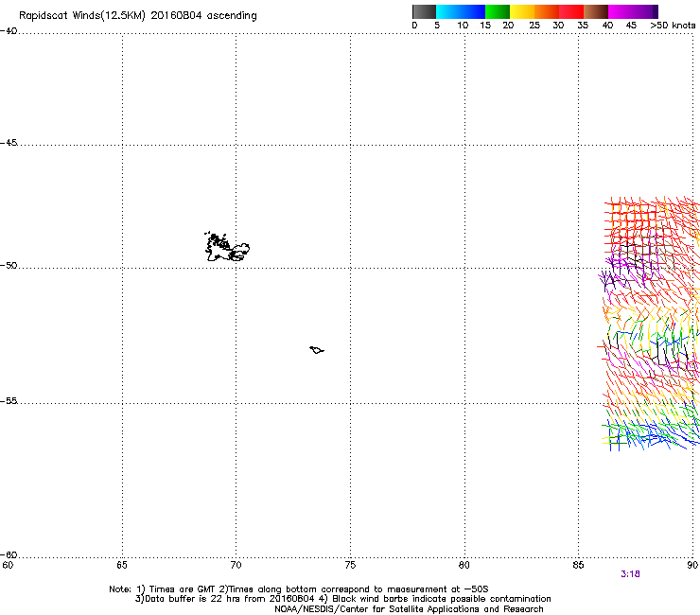Click the cyan-blue 5-15 knots color band
The height and width of the screenshot is (615, 700).
point(461,11)
